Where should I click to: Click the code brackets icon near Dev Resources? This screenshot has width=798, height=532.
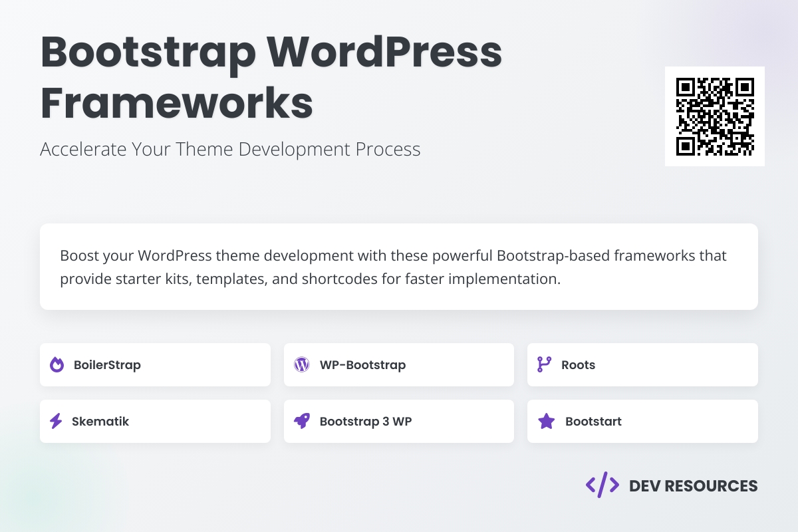coord(602,485)
